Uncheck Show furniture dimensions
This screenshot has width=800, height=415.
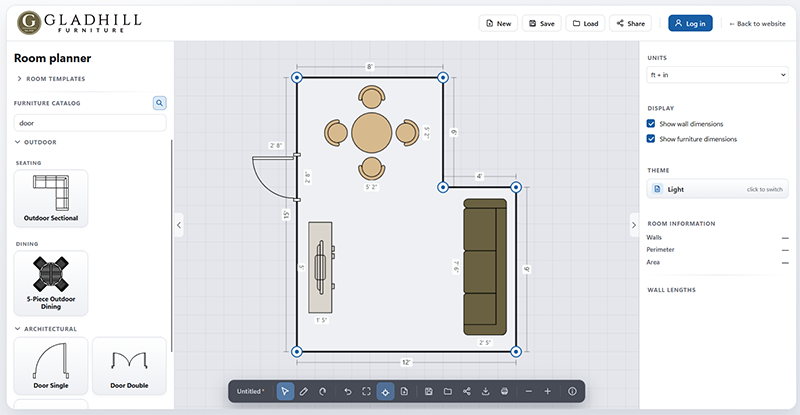coord(651,139)
